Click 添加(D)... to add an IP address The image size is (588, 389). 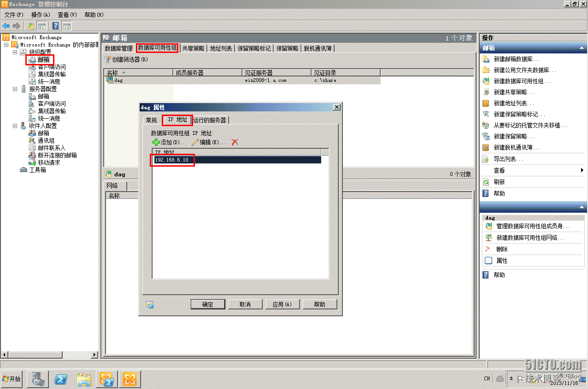tap(169, 142)
